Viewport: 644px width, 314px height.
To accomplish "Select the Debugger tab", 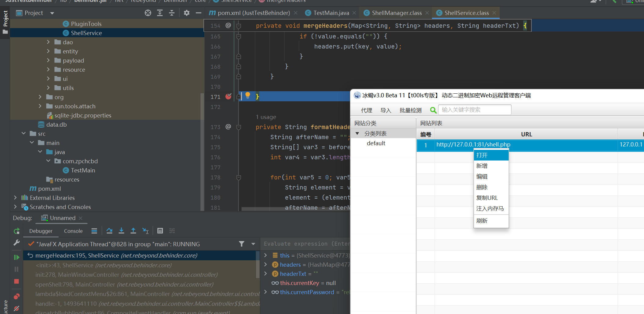I will [x=41, y=231].
